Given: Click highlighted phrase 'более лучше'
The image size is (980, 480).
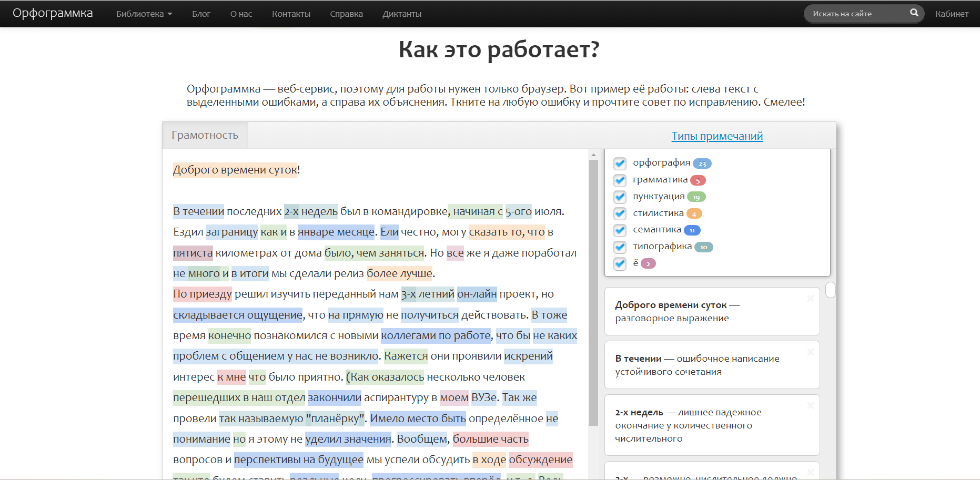Looking at the screenshot, I should [399, 273].
